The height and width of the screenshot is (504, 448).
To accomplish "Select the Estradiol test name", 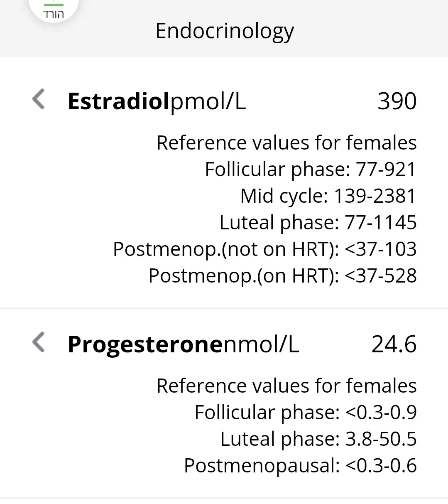I will point(119,101).
